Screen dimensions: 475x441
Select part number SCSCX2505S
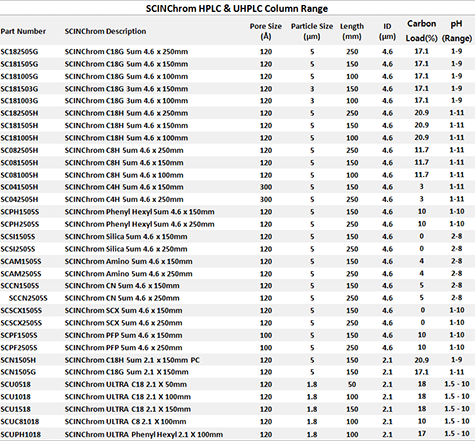(x=21, y=323)
